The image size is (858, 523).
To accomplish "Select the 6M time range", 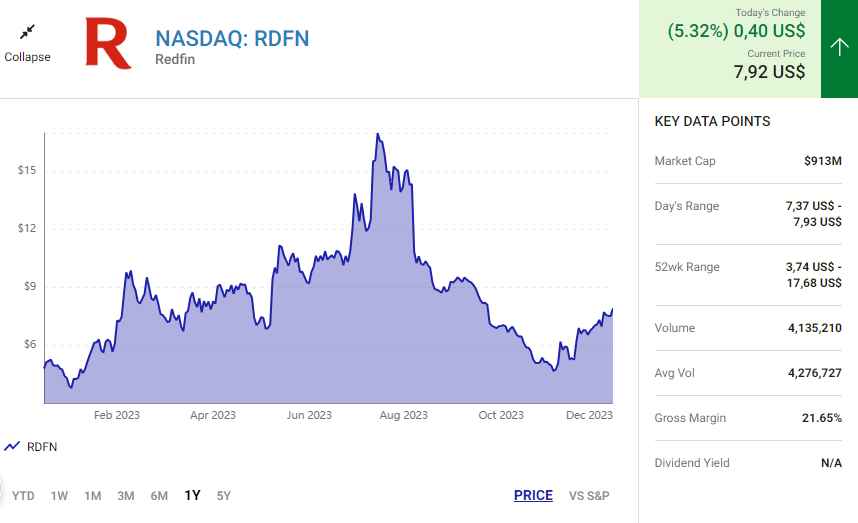I will 159,496.
